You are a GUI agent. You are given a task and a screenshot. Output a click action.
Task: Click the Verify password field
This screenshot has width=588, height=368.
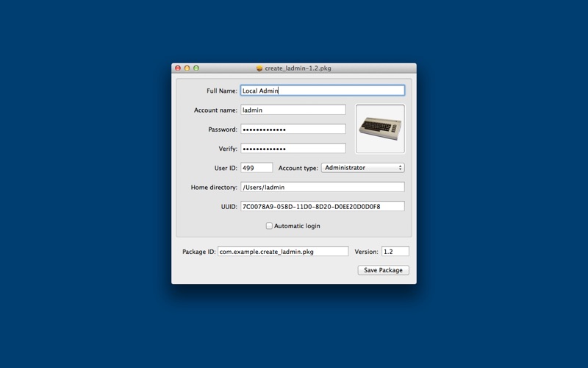(x=293, y=149)
